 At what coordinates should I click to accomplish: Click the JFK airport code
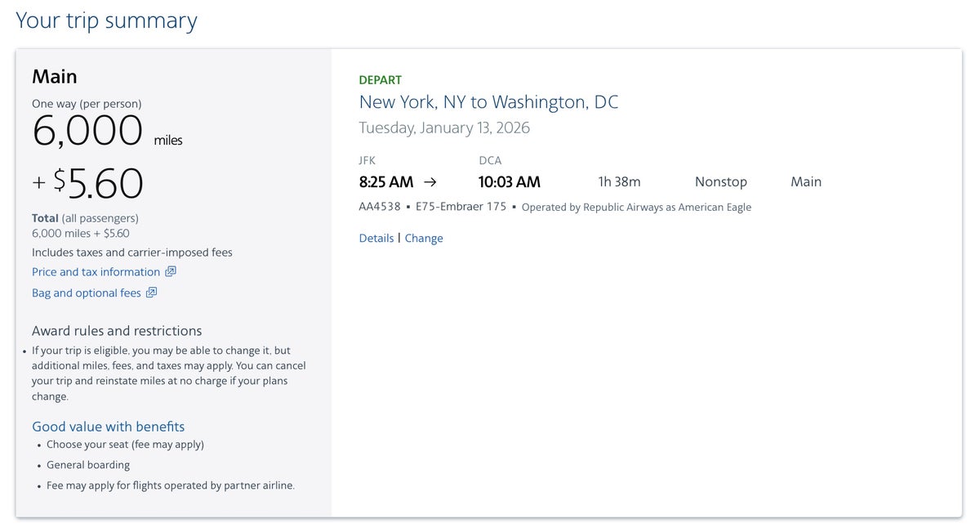[x=367, y=161]
